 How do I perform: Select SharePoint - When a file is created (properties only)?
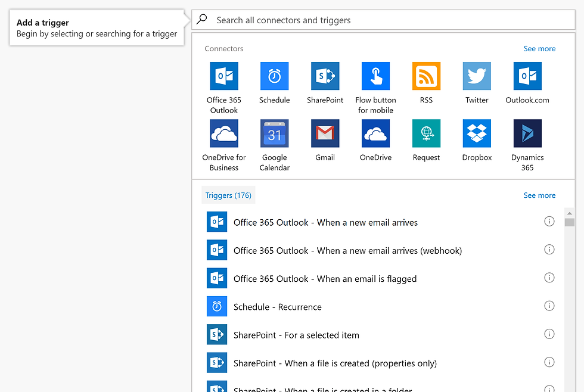335,363
